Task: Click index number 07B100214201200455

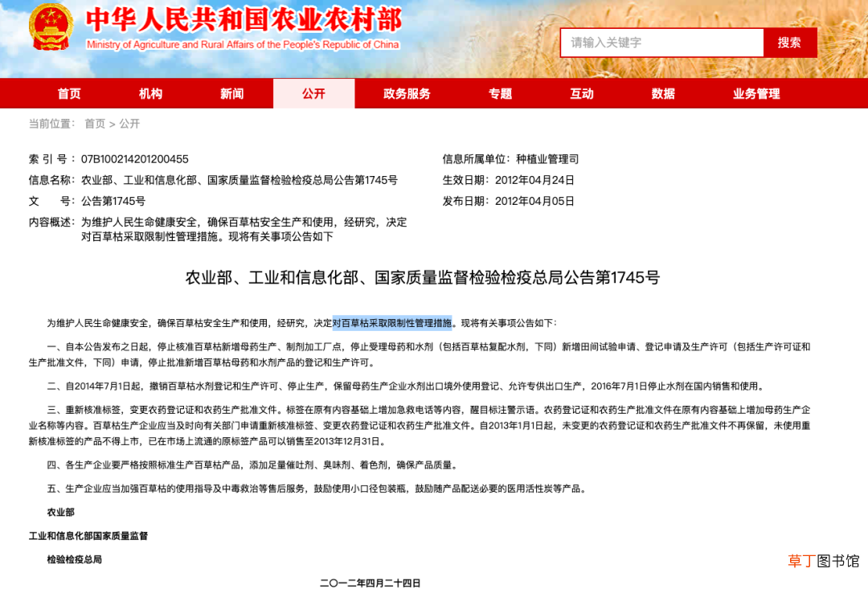Action: pyautogui.click(x=134, y=159)
